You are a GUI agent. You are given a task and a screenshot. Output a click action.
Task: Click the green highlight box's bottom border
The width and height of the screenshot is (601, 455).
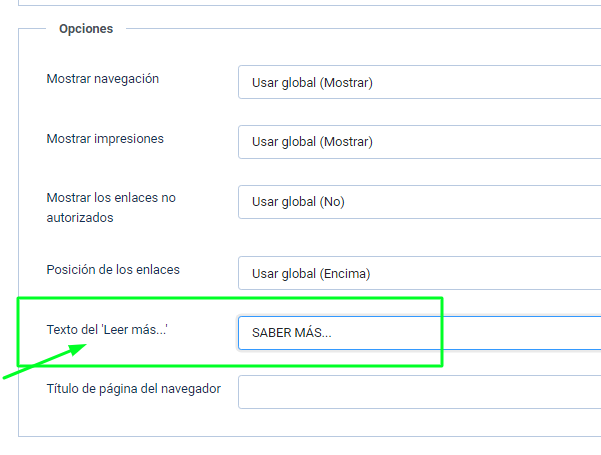230,366
